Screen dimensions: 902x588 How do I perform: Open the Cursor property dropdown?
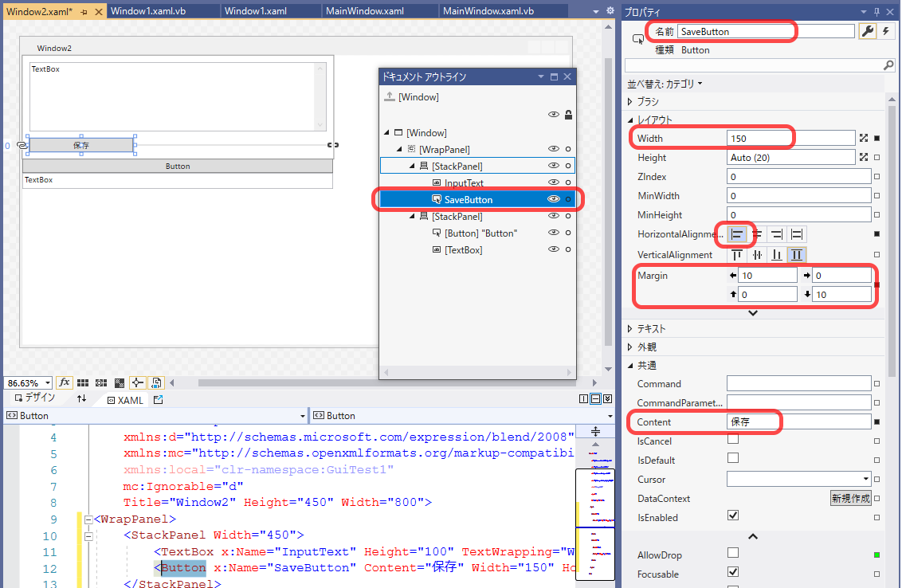pos(866,479)
